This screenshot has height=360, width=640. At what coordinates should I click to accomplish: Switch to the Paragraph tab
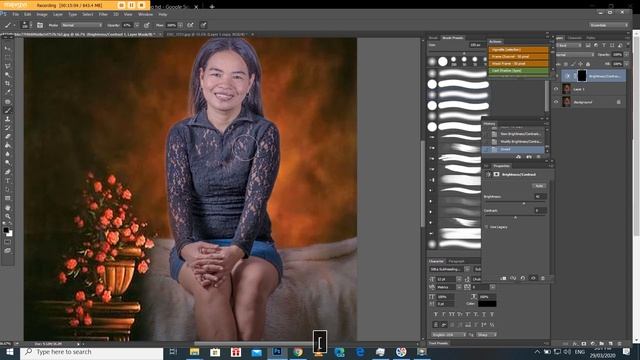click(x=456, y=261)
